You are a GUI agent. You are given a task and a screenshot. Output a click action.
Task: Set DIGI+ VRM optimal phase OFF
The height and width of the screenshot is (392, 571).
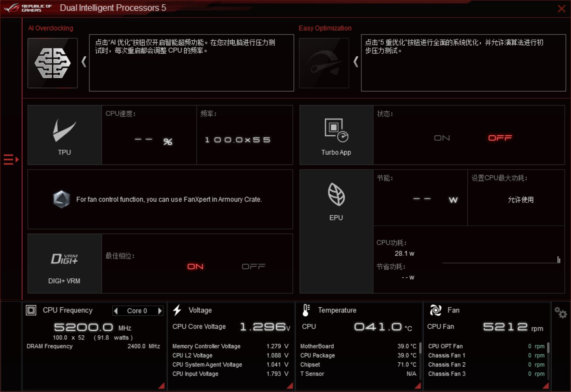(253, 266)
